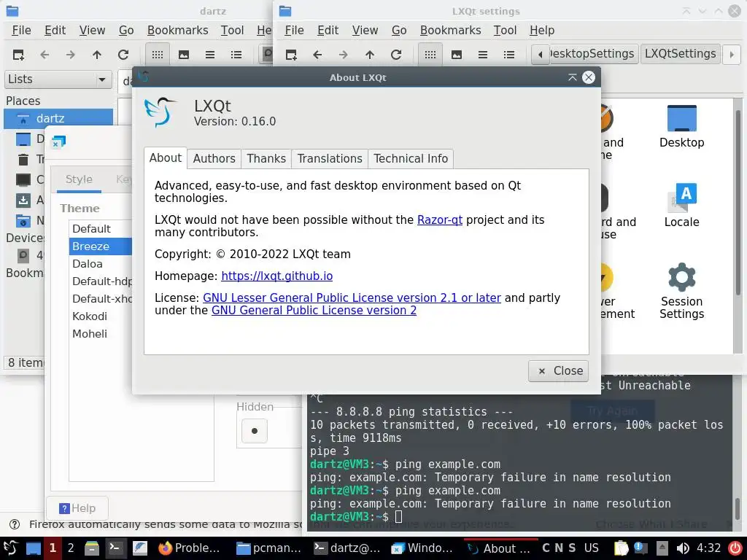Screen dimensions: 747x560
Task: Select the Default theme in the list
Action: click(100, 229)
